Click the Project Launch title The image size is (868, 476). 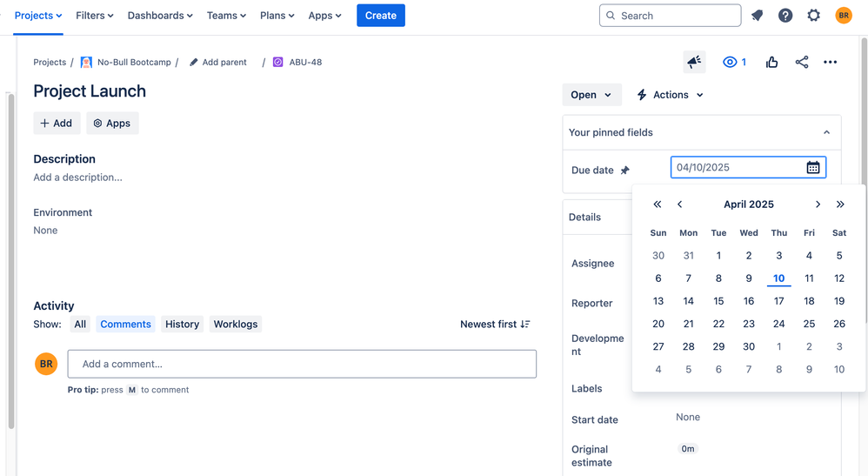[x=90, y=91]
